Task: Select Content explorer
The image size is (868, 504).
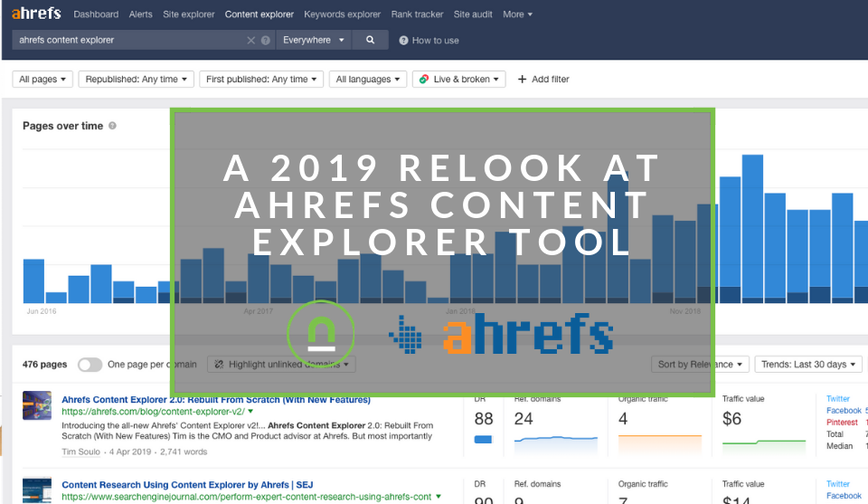Action: [x=259, y=14]
